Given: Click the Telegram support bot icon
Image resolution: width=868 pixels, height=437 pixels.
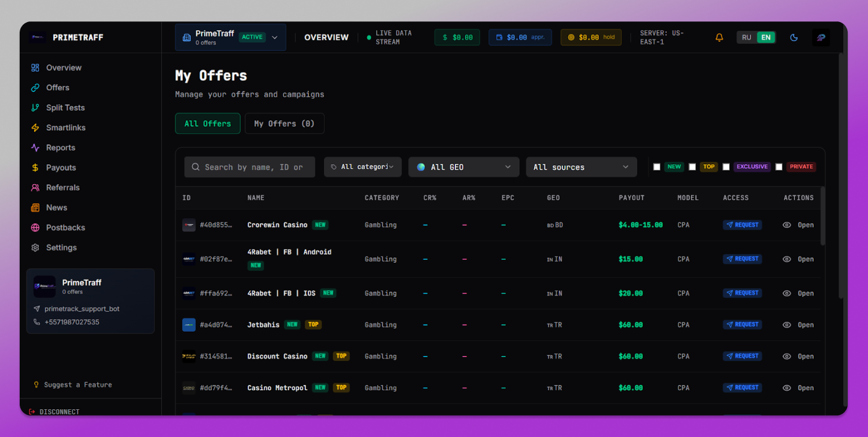Looking at the screenshot, I should (37, 309).
